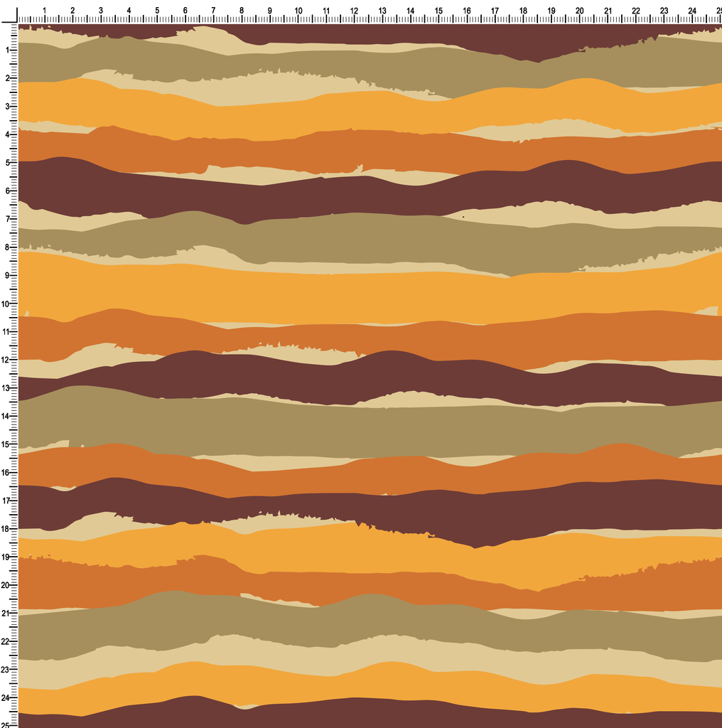Click number 12 on the vertical ruler
Viewport: 722px width, 728px height.
click(5, 360)
